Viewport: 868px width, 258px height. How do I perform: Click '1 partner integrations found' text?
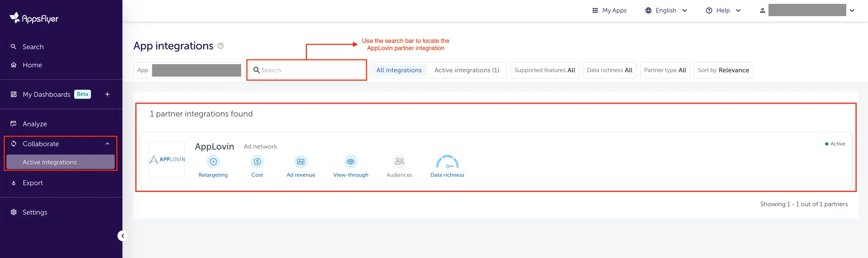click(201, 114)
